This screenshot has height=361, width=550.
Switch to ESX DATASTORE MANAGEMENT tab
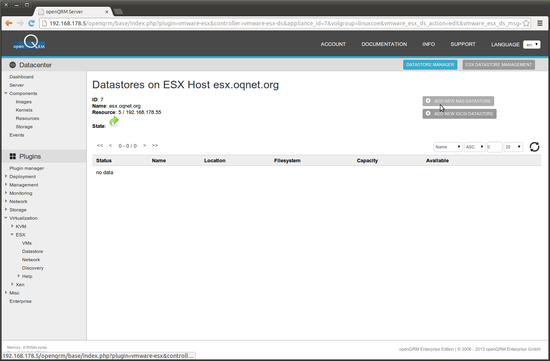pos(498,65)
